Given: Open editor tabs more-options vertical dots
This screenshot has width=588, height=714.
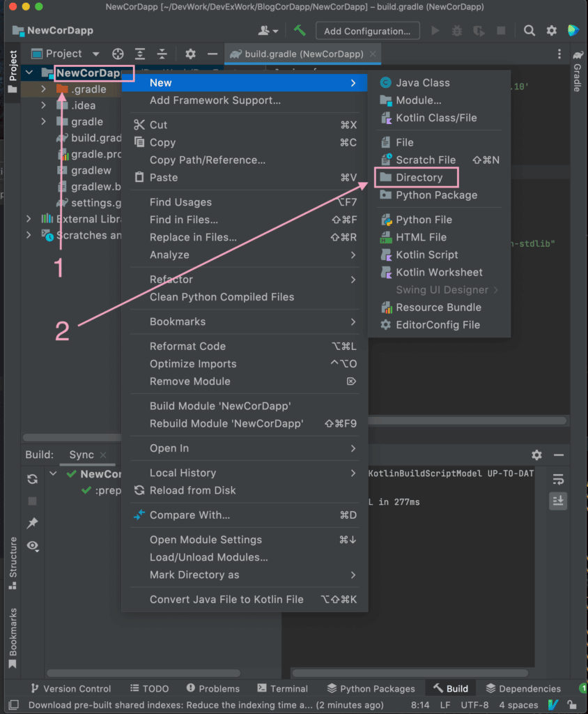Looking at the screenshot, I should point(559,54).
